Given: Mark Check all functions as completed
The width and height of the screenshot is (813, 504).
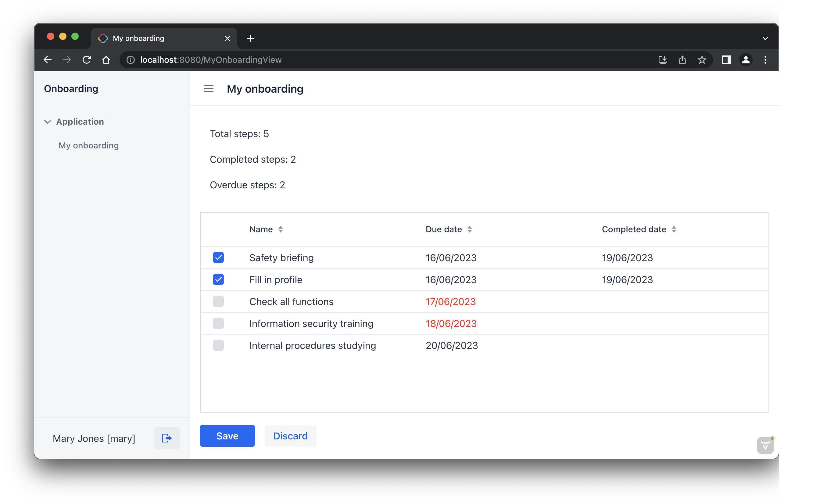Looking at the screenshot, I should click(x=218, y=301).
